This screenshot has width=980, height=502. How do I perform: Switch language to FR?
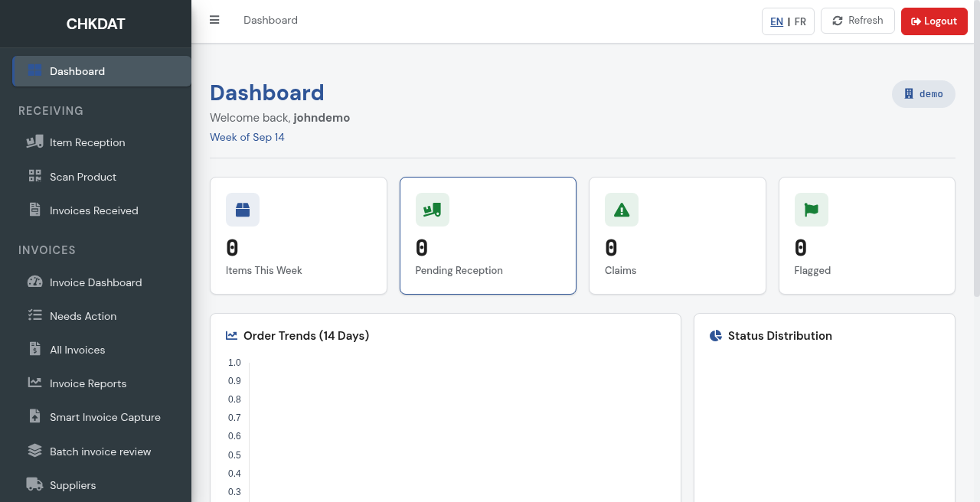(800, 21)
